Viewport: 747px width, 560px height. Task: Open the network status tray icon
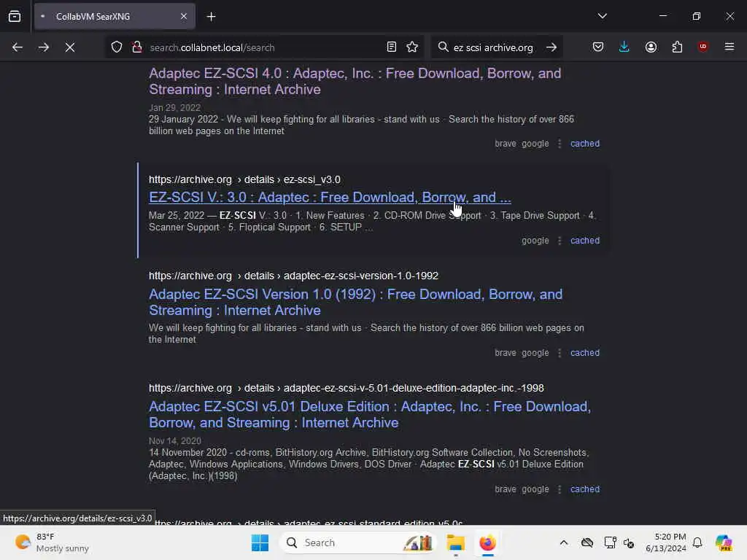610,542
